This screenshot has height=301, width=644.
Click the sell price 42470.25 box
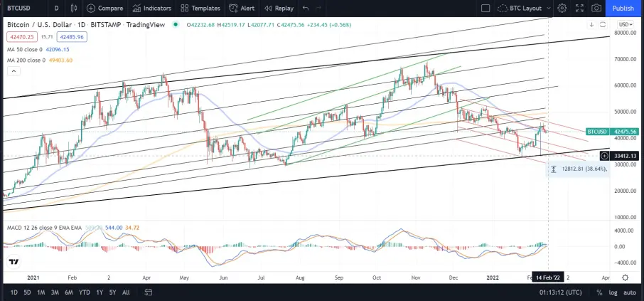click(22, 37)
